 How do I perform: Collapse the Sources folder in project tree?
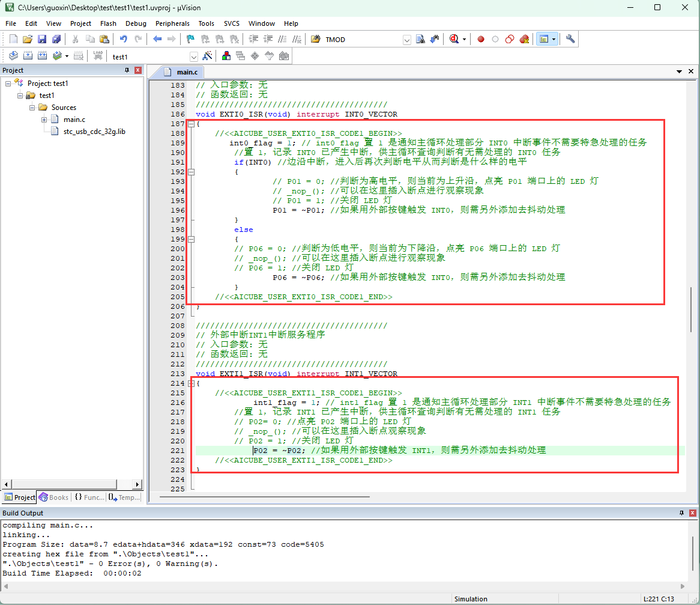coord(32,108)
